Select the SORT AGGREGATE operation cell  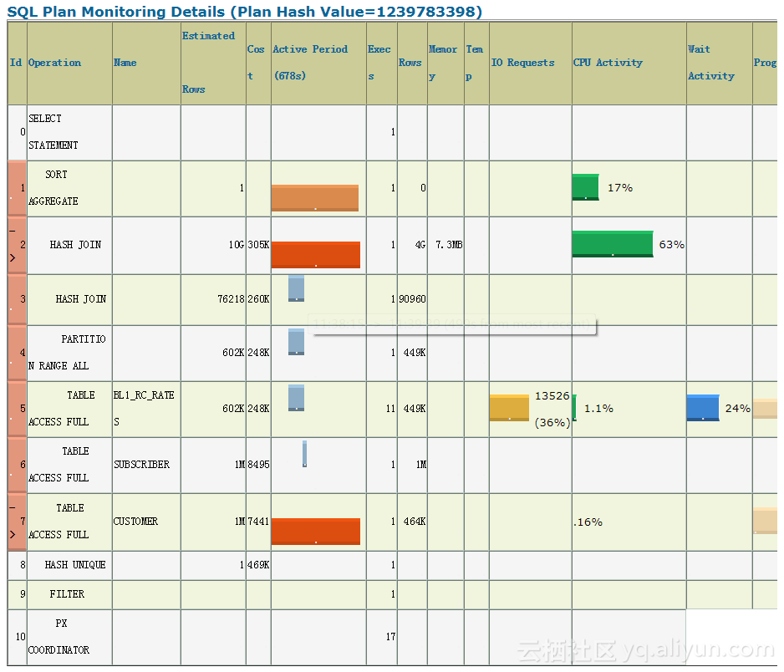click(69, 189)
